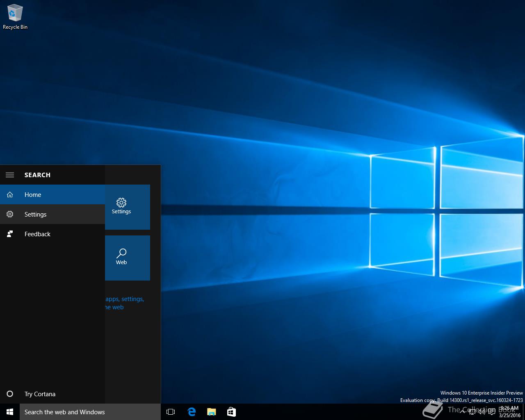
Task: Click the blue 'apps, settings,' text
Action: tap(125, 299)
